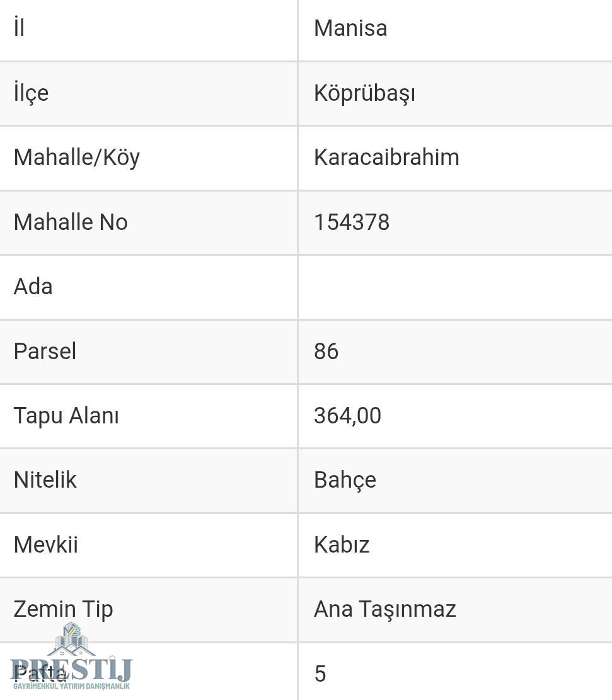Click Tapu Alanı value 364,00
The width and height of the screenshot is (612, 700).
347,416
